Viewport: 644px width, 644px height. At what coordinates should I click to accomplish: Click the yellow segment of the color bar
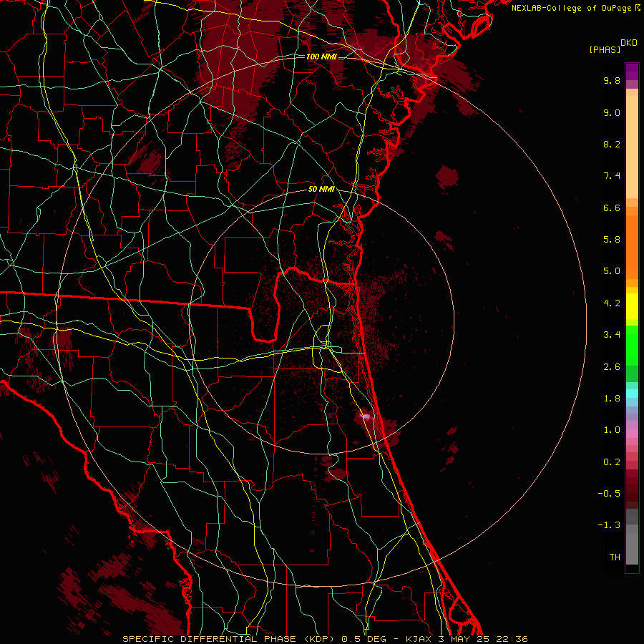coord(632,306)
